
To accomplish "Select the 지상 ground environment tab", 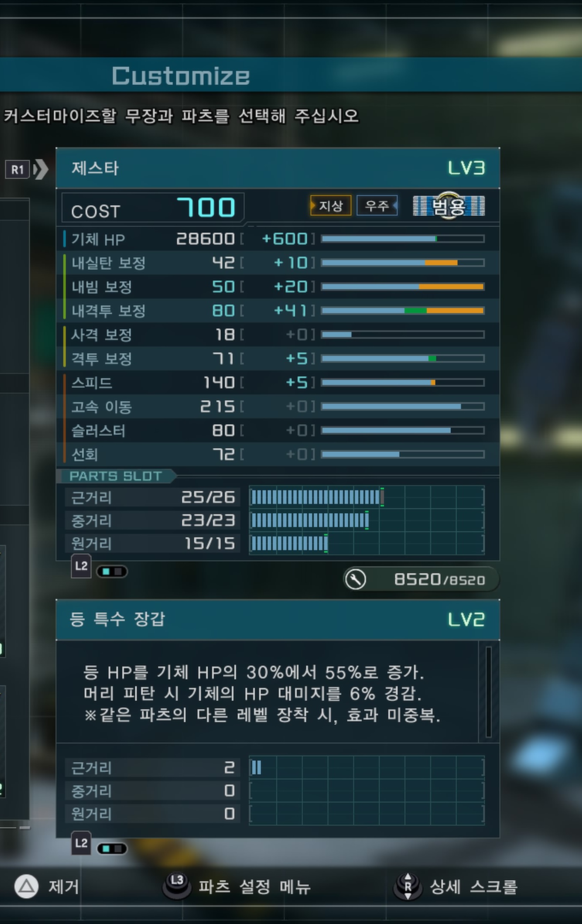I will pyautogui.click(x=331, y=206).
